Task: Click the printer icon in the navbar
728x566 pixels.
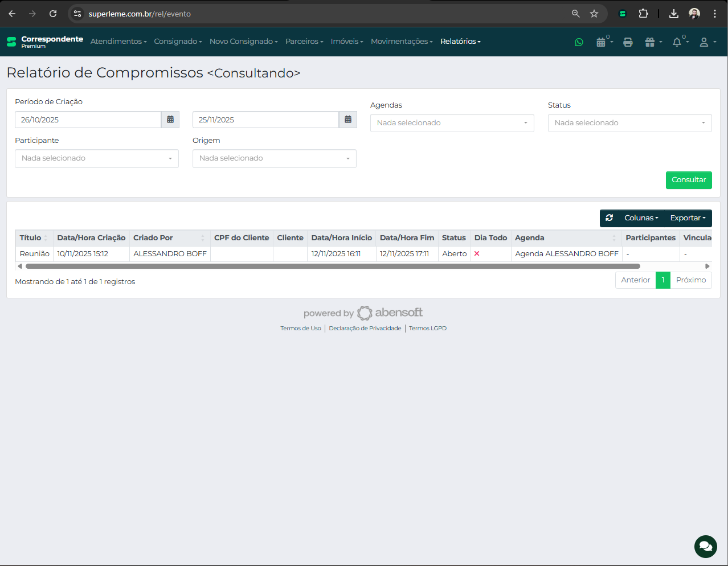Action: (628, 42)
